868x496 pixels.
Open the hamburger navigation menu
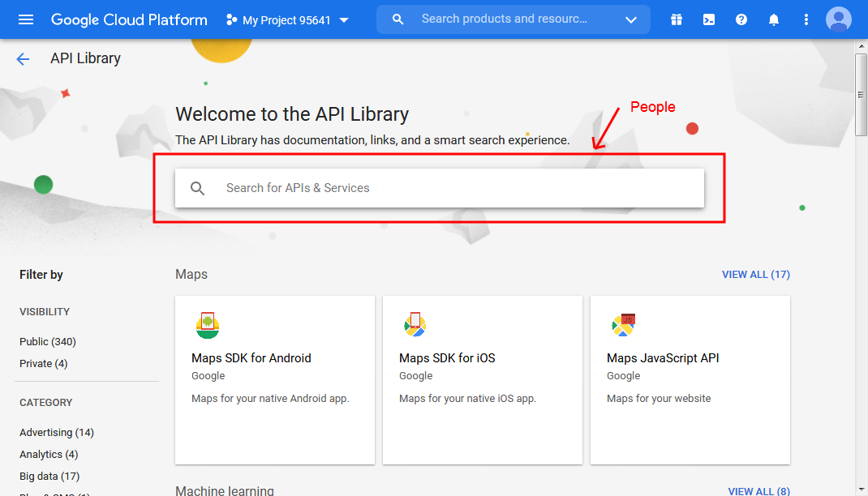(x=26, y=20)
